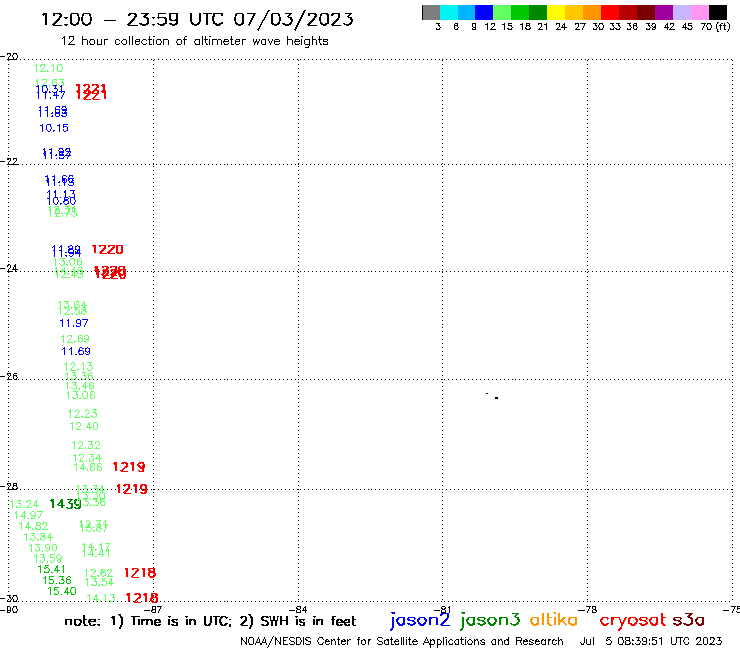Screen dimensions: 740x650
Task: Click the orange swatch in the color scale
Action: pos(592,12)
